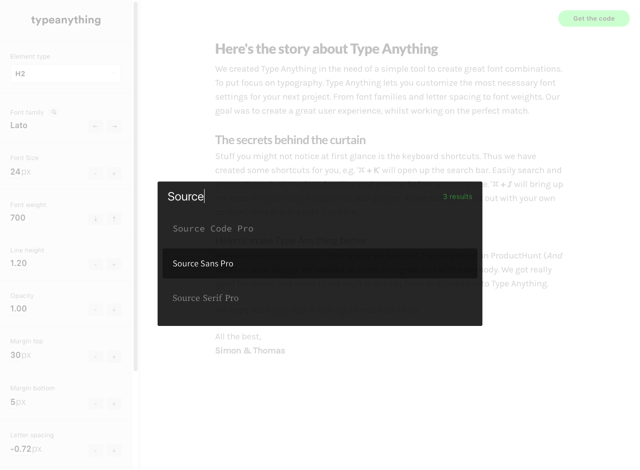
Task: Click the font family search icon
Action: point(53,112)
